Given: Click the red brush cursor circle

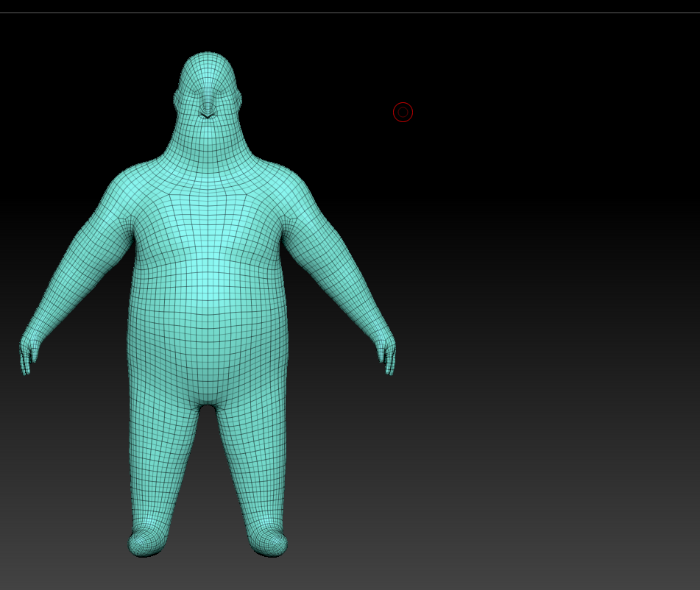Looking at the screenshot, I should click(x=403, y=112).
